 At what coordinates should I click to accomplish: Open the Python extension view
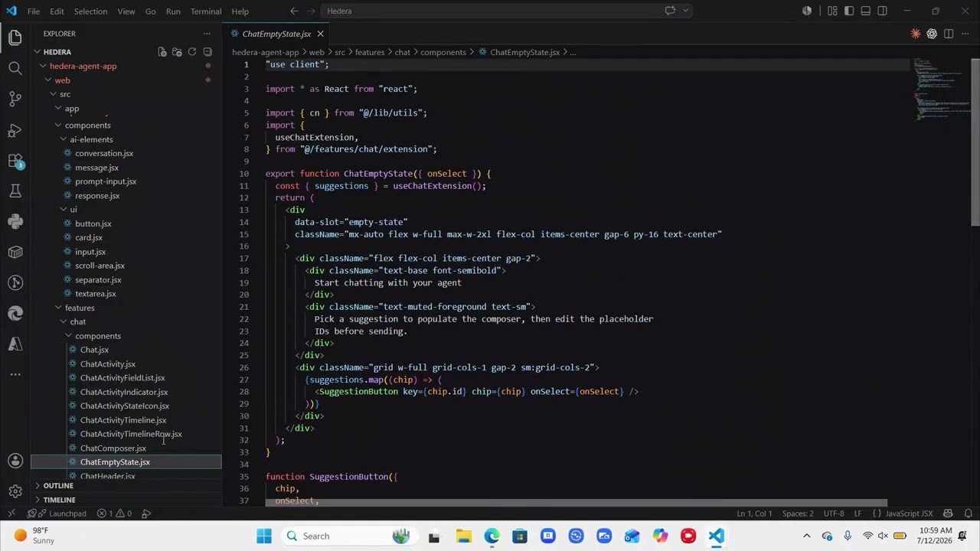(15, 221)
